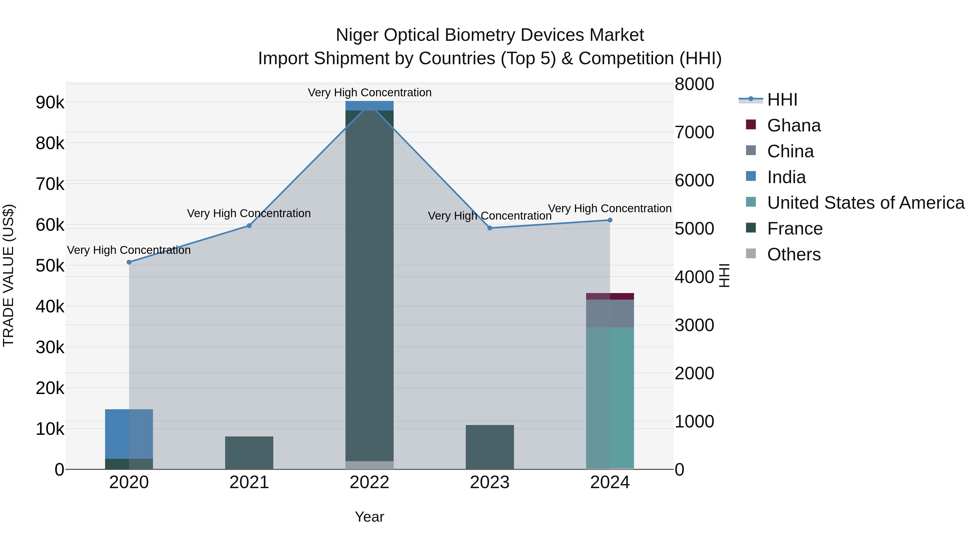Image resolution: width=980 pixels, height=551 pixels.
Task: Click the 2021 France bar
Action: (x=249, y=453)
